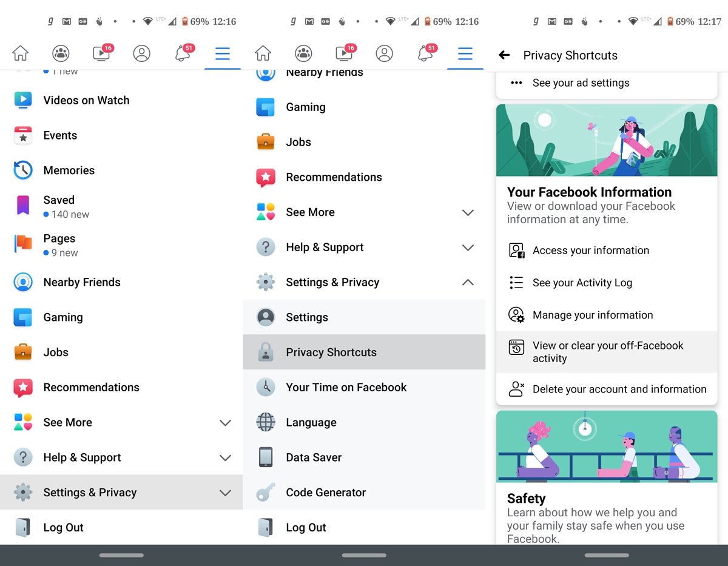Screen dimensions: 728x566
Task: Open View or clear your off-Facebook activity
Action: point(607,352)
